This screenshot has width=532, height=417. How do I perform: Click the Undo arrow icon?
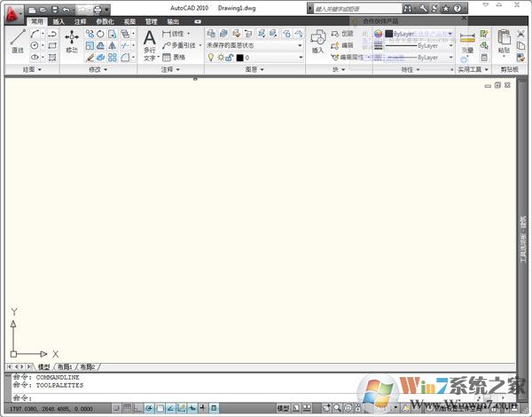(x=66, y=10)
